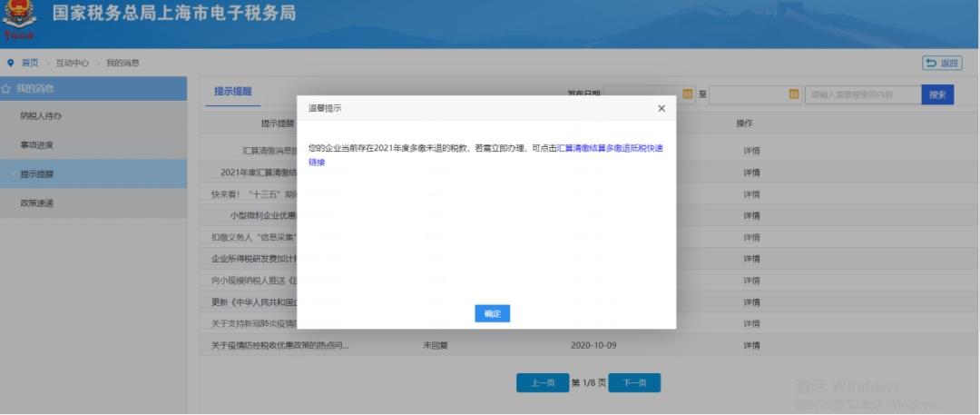Click the end date calendar icon

pyautogui.click(x=794, y=94)
